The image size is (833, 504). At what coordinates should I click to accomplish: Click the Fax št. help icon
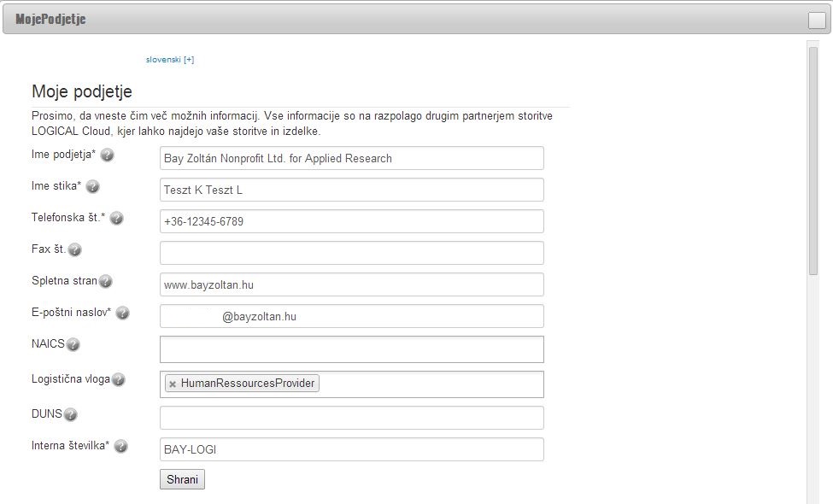[x=75, y=249]
